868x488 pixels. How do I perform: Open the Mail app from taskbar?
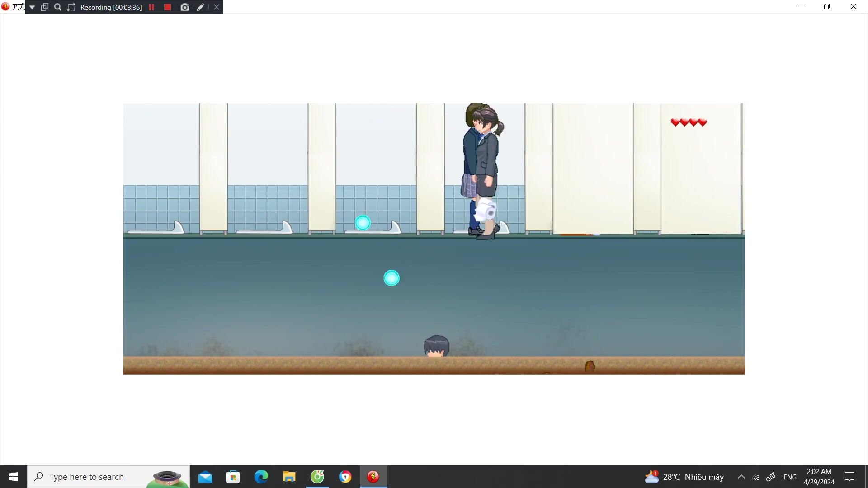[x=205, y=477]
